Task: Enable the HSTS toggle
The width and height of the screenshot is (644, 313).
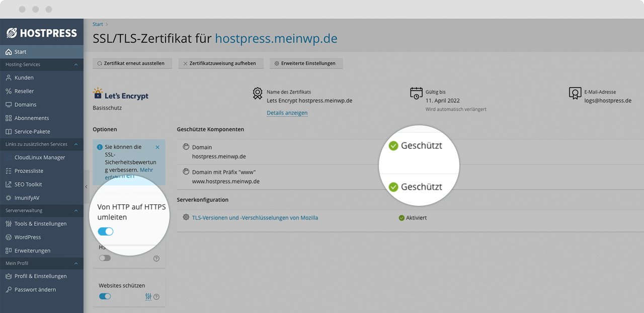Action: (x=105, y=258)
